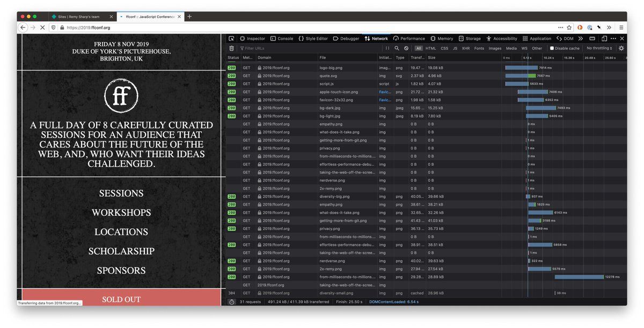Filter requests by Media
The width and height of the screenshot is (644, 328).
click(511, 48)
